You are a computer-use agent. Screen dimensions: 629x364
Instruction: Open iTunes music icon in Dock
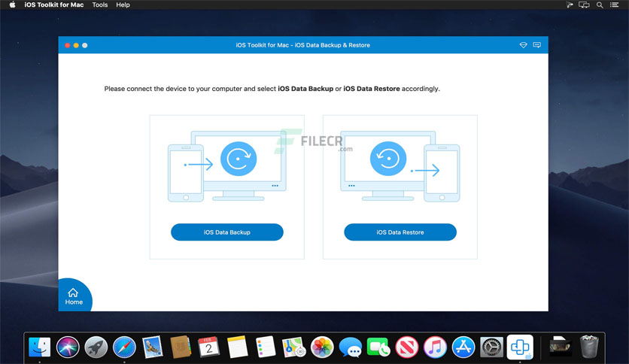point(435,347)
